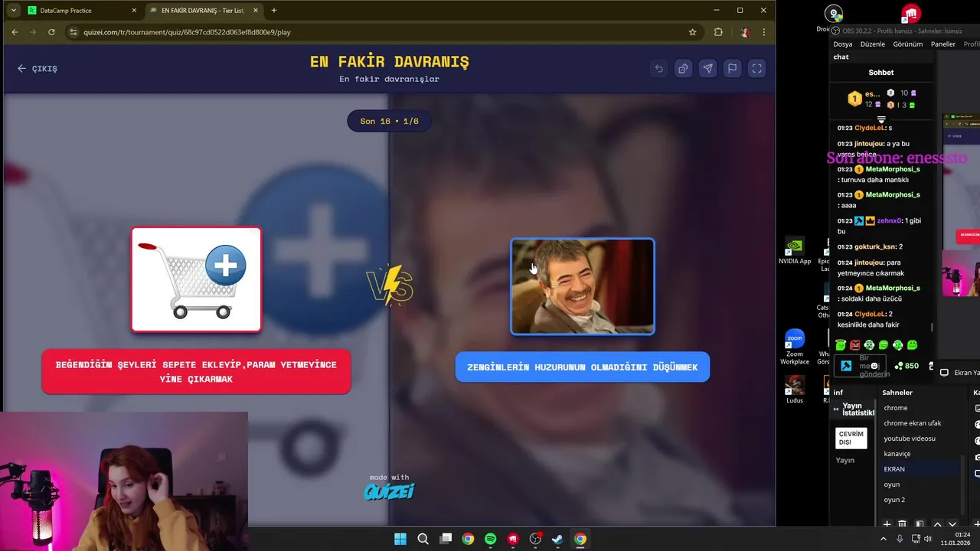Click the report flag icon
This screenshot has height=551, width=980.
click(732, 68)
